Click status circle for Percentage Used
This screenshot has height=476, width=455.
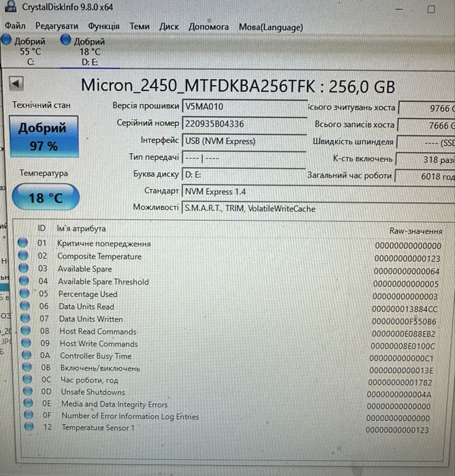tap(25, 293)
